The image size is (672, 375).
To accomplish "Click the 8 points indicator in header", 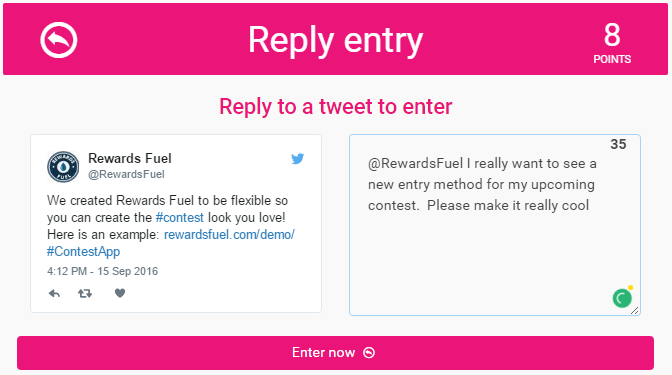I will (612, 43).
